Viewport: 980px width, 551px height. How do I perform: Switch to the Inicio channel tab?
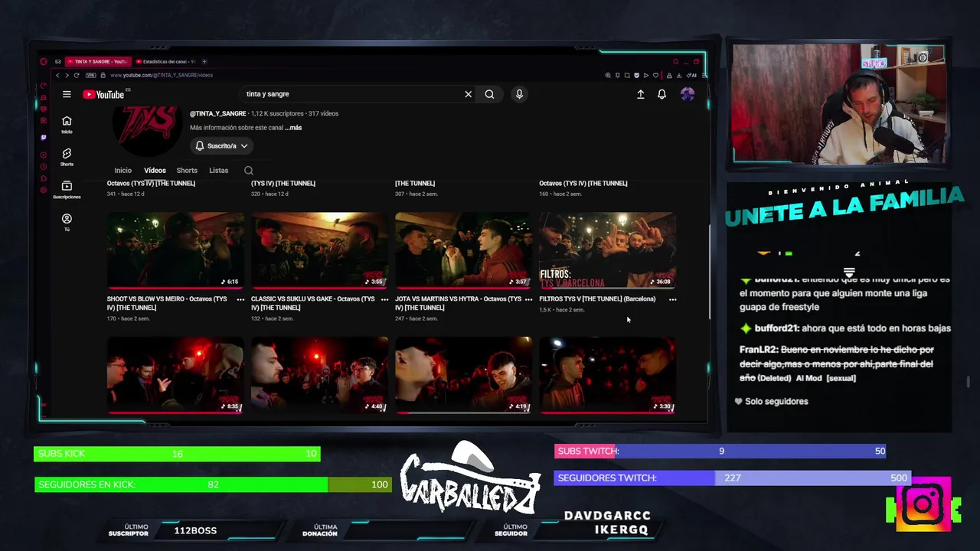pos(122,171)
